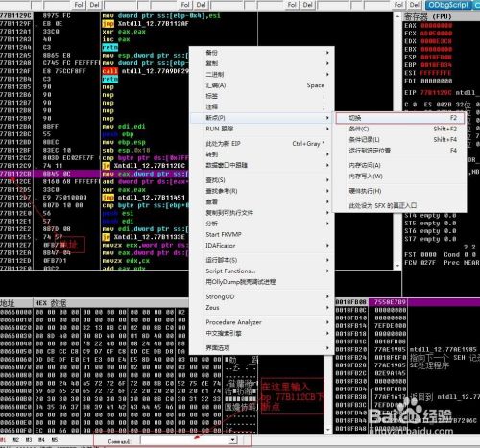The image size is (480, 448).
Task: Select stack row 0018FB08 7558E789
Action: (407, 302)
